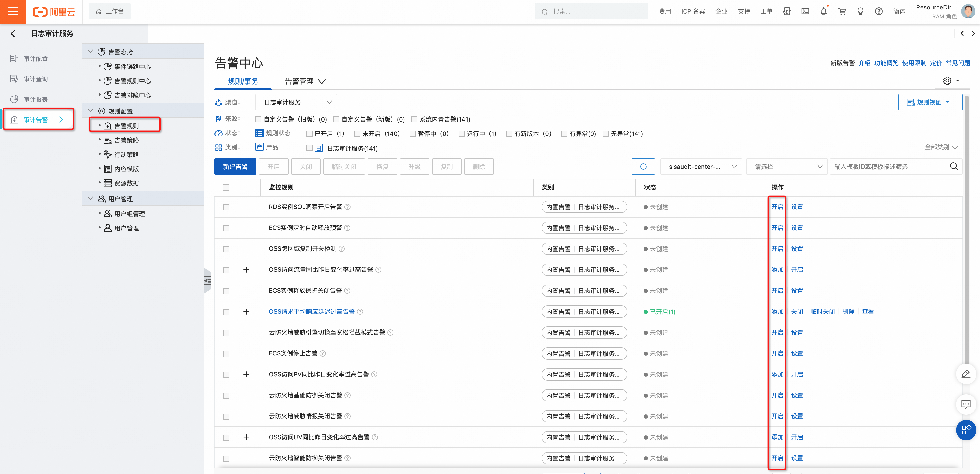The width and height of the screenshot is (980, 474).
Task: Click the API tools icon in header
Action: [x=787, y=11]
